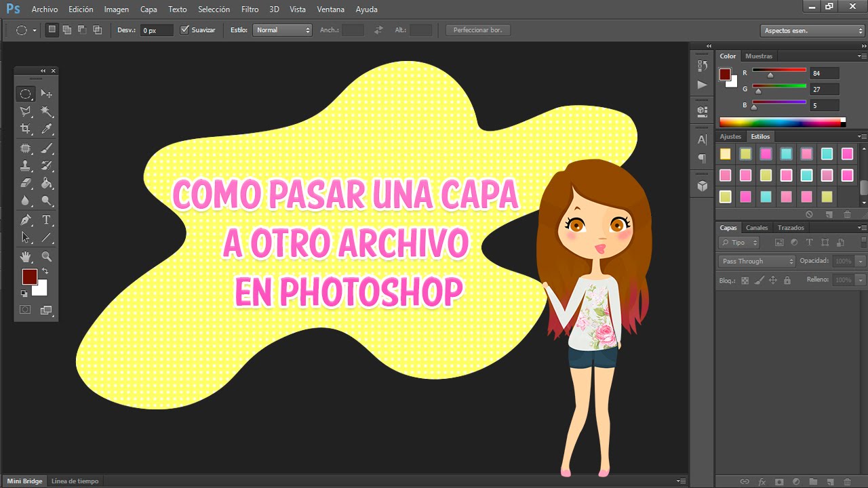This screenshot has height=488, width=868.
Task: Choose the Paint Bucket tool
Action: click(47, 183)
